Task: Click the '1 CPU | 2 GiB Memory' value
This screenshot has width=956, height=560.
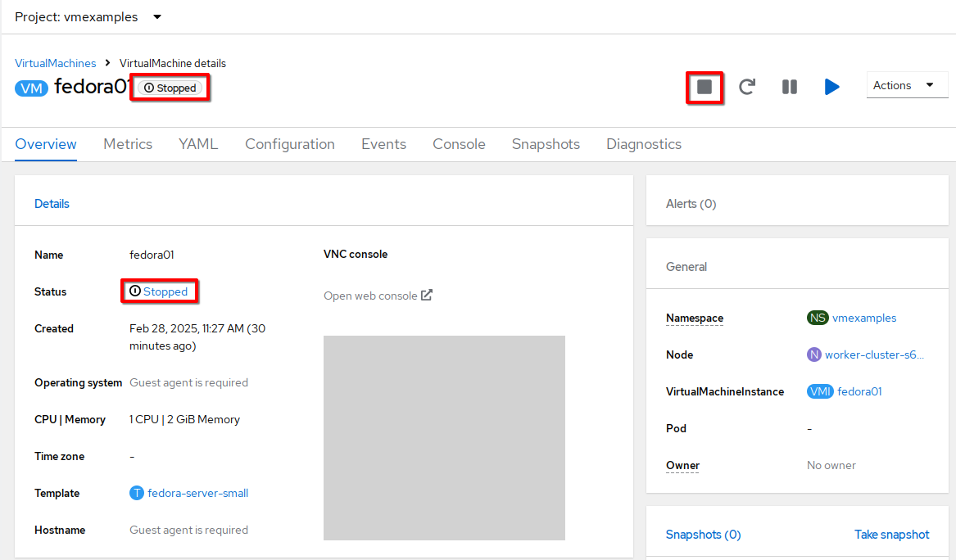Action: coord(185,419)
